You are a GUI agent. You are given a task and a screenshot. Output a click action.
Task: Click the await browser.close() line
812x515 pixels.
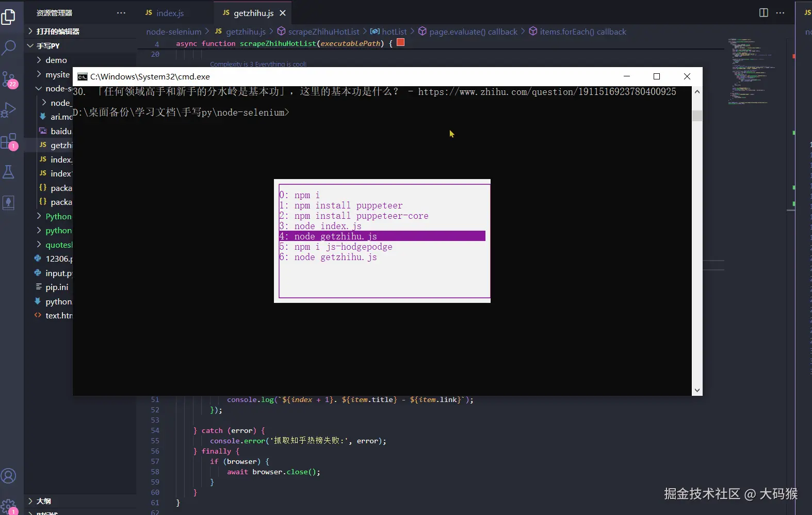273,472
